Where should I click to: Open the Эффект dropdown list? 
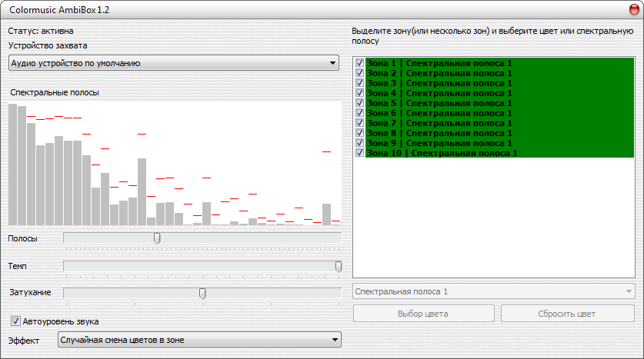[x=199, y=340]
